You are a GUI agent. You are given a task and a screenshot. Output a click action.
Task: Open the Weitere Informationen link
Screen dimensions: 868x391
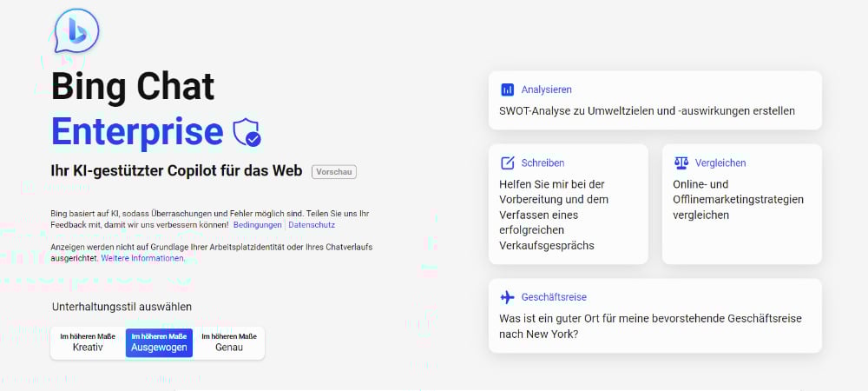tap(142, 259)
